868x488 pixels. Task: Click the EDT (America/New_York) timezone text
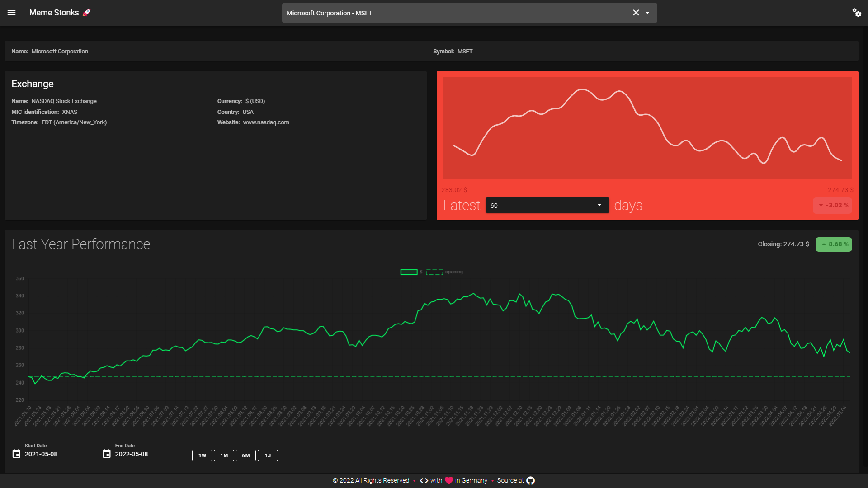coord(74,122)
